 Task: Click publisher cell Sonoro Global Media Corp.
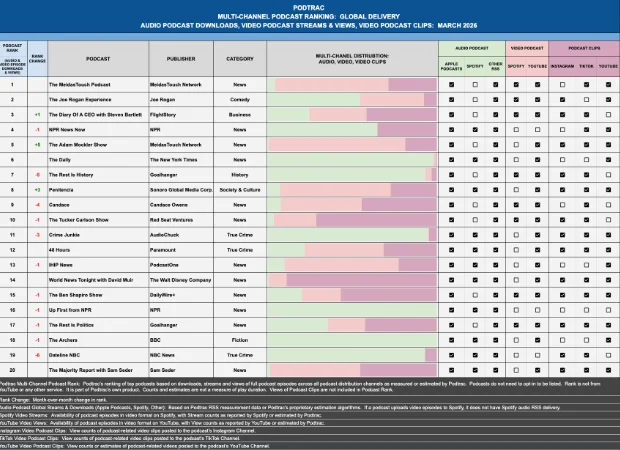[x=181, y=190]
